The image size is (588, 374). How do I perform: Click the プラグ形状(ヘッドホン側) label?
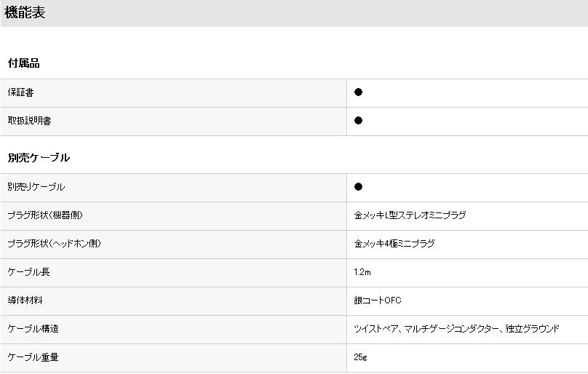[x=54, y=244]
